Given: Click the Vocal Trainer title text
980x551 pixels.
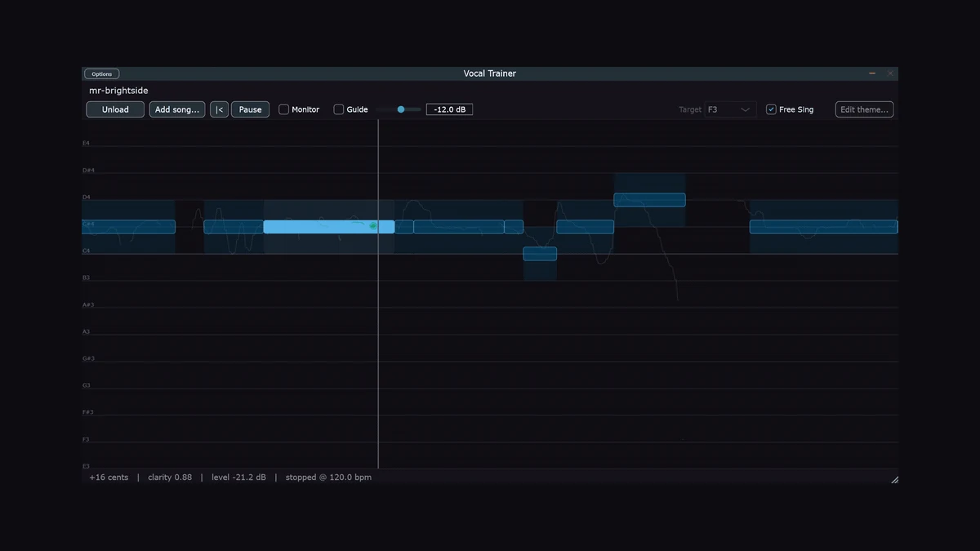Looking at the screenshot, I should click(490, 73).
